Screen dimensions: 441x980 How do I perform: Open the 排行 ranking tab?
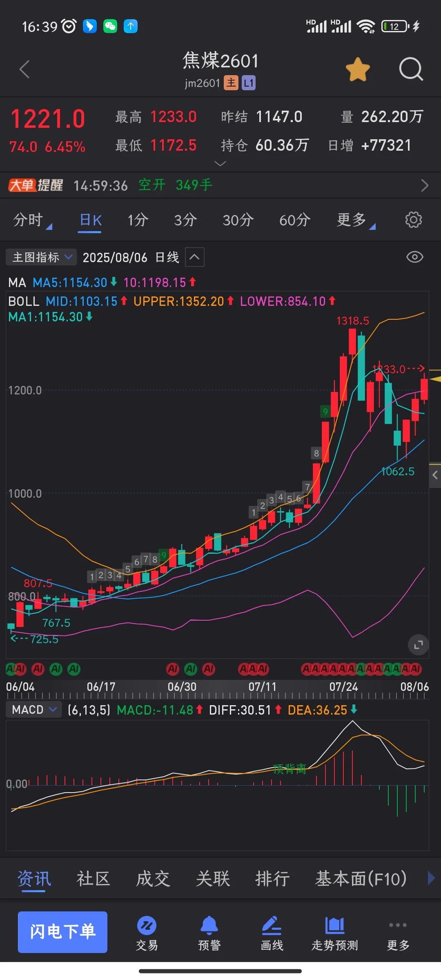[272, 878]
